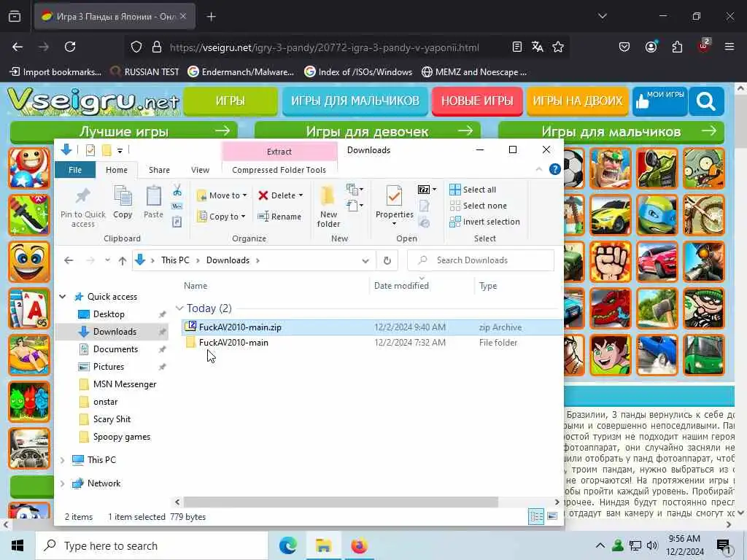The image size is (747, 560).
Task: Click Pin to Quick access icon
Action: (83, 195)
